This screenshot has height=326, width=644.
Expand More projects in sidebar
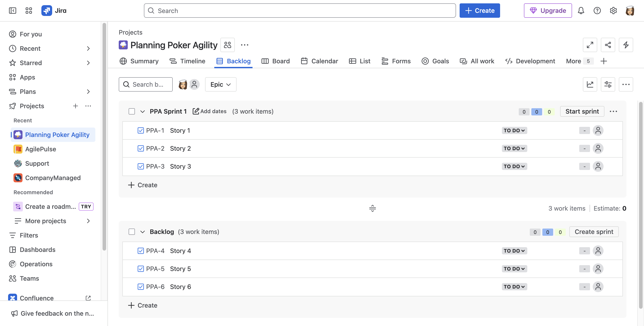88,221
